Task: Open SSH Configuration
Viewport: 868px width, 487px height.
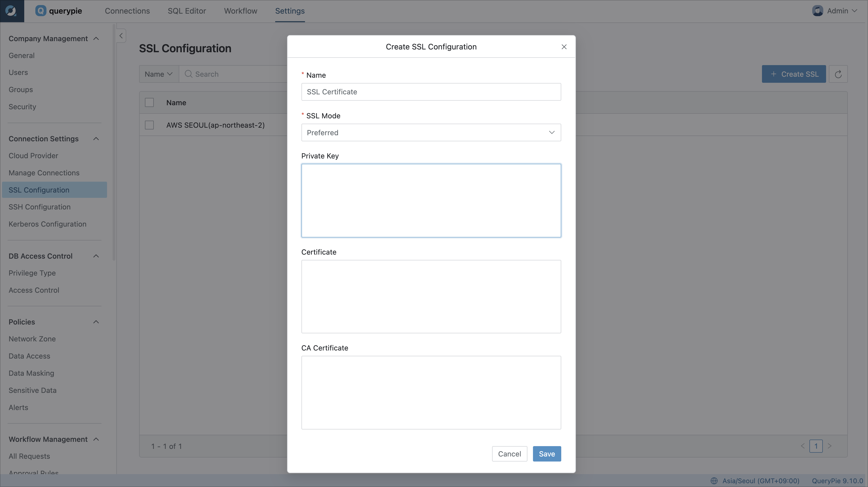Action: (39, 207)
